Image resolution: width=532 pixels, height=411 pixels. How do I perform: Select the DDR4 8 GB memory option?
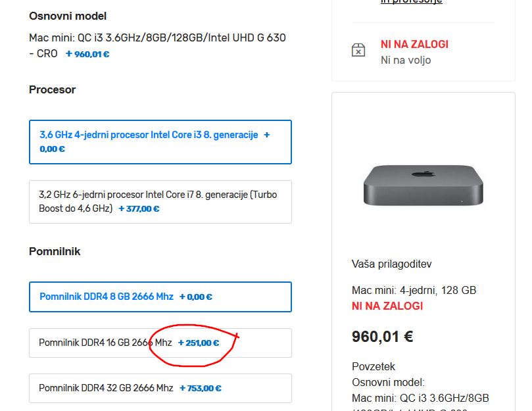[160, 297]
